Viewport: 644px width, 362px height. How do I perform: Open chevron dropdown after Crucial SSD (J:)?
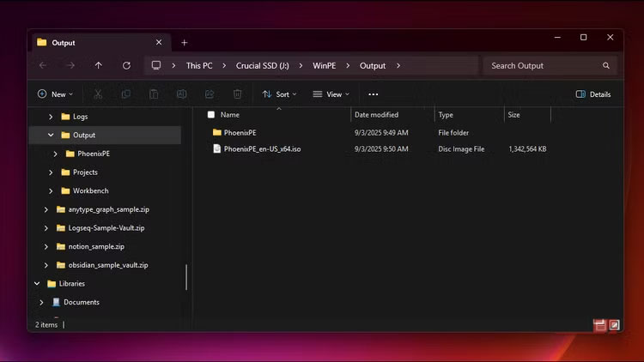(x=301, y=66)
